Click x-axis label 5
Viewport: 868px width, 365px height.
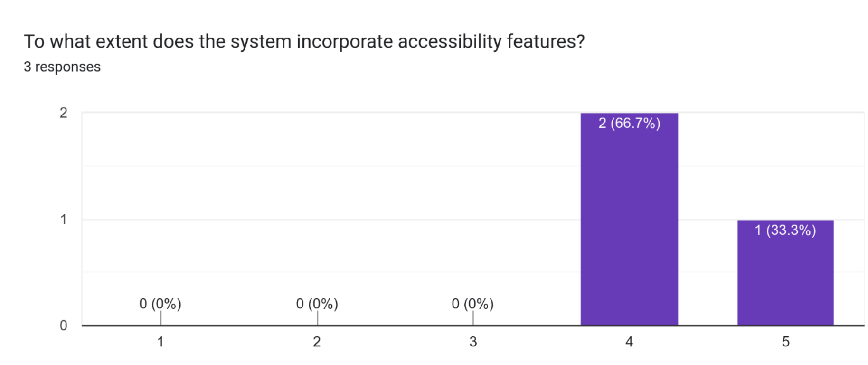(x=786, y=342)
